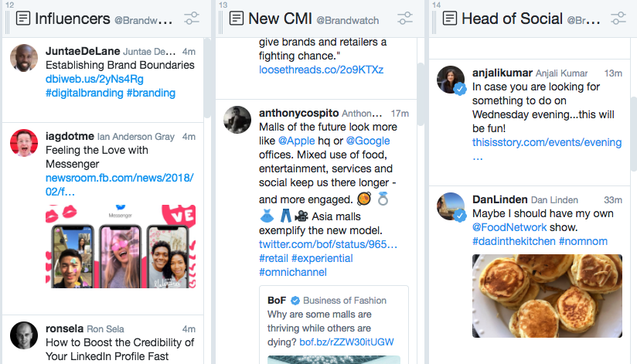Click the list icon beside Head of Social
The height and width of the screenshot is (364, 637).
pos(450,18)
